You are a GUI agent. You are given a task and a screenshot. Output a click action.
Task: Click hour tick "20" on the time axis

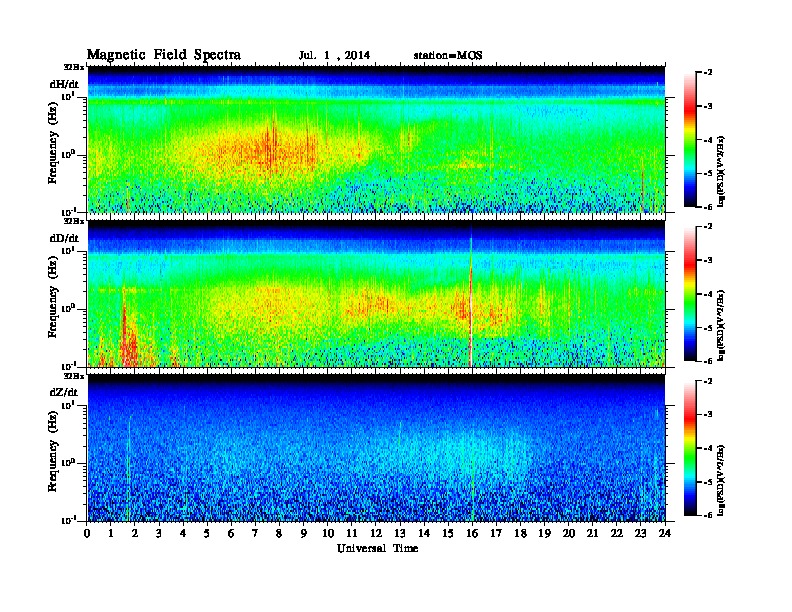(569, 534)
